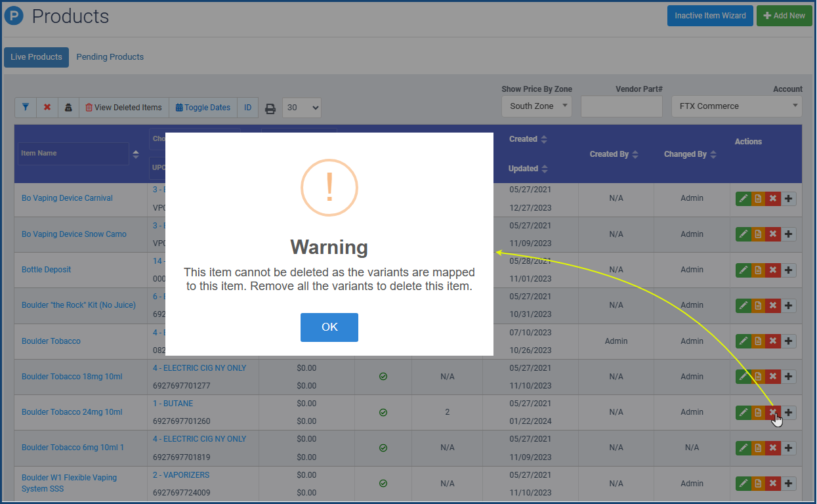
Task: Delete the Bo Vaping Device Snow Camo product
Action: tap(773, 234)
